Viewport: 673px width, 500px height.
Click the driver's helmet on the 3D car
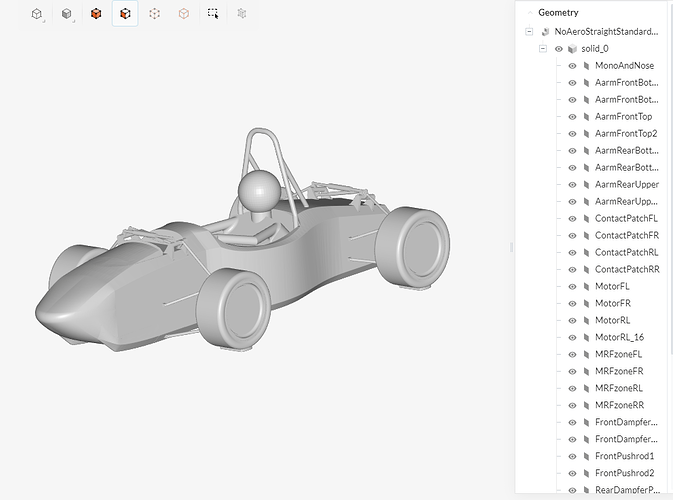pyautogui.click(x=258, y=189)
